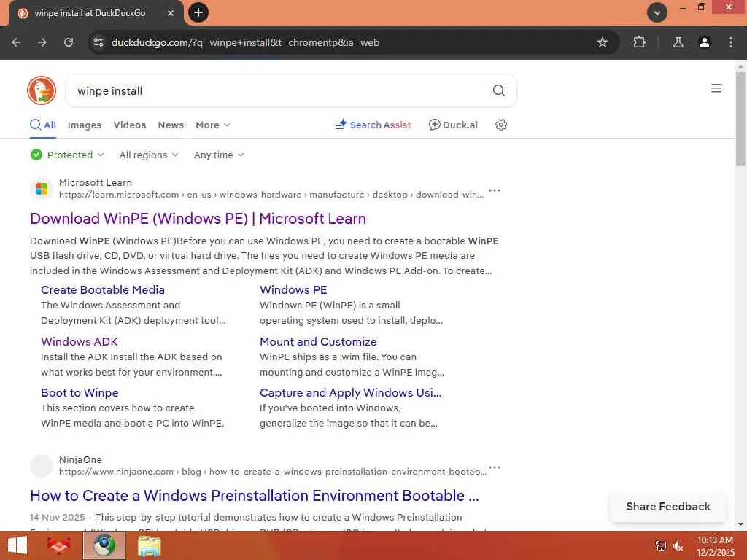Bookmark this page with star icon
This screenshot has height=560, width=747.
[x=602, y=42]
